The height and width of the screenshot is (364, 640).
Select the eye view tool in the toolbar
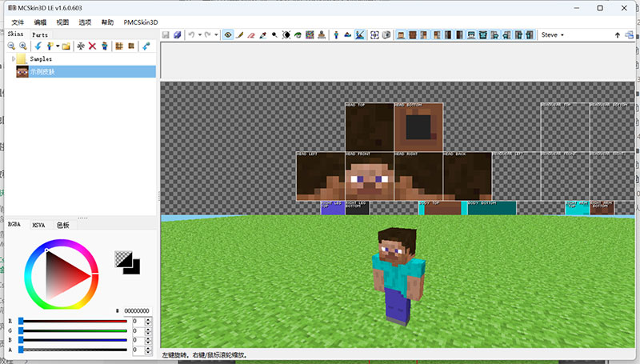point(228,35)
